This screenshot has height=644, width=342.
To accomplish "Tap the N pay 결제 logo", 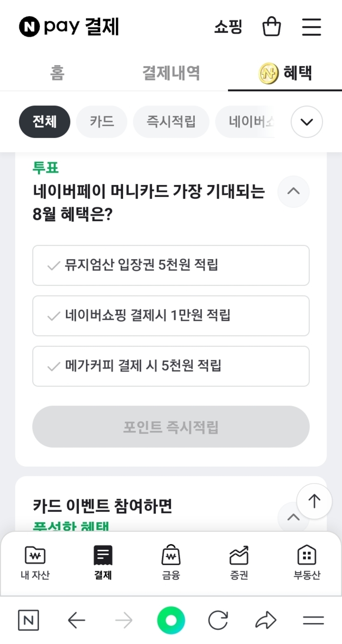I will click(x=69, y=27).
